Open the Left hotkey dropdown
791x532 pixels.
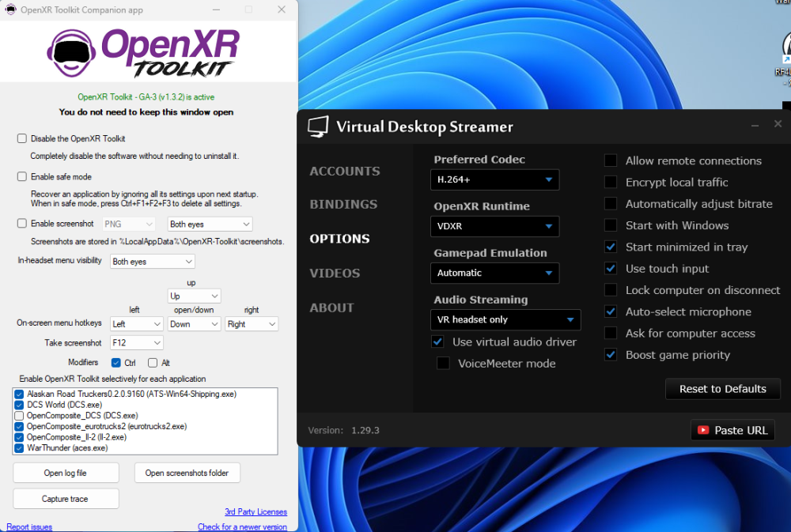[x=137, y=324]
